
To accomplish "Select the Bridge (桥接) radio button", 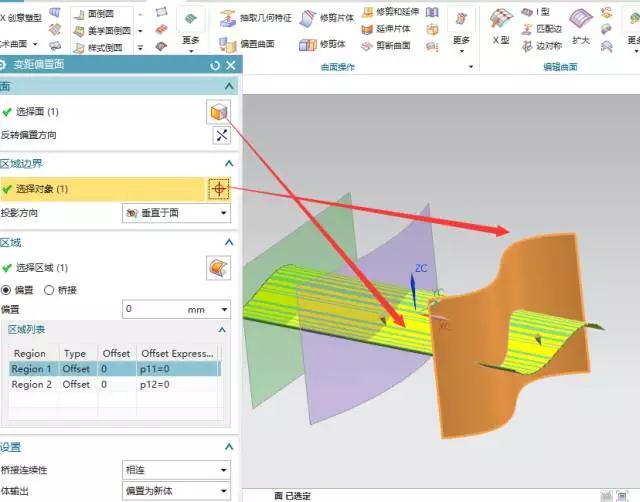I will click(49, 289).
